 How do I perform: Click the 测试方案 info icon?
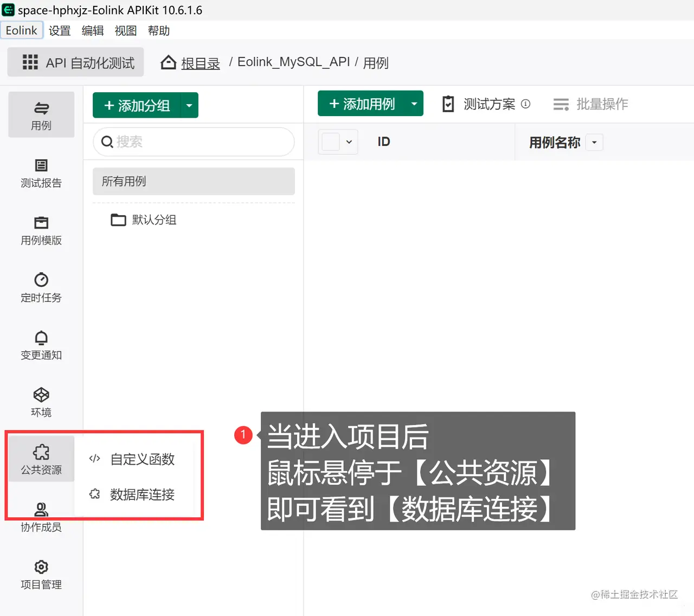[525, 104]
